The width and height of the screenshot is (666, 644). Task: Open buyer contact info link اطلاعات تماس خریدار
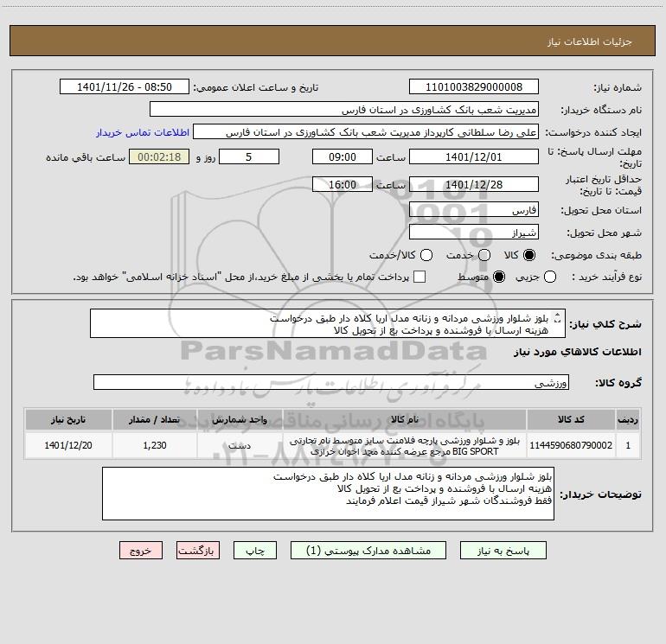pyautogui.click(x=143, y=132)
